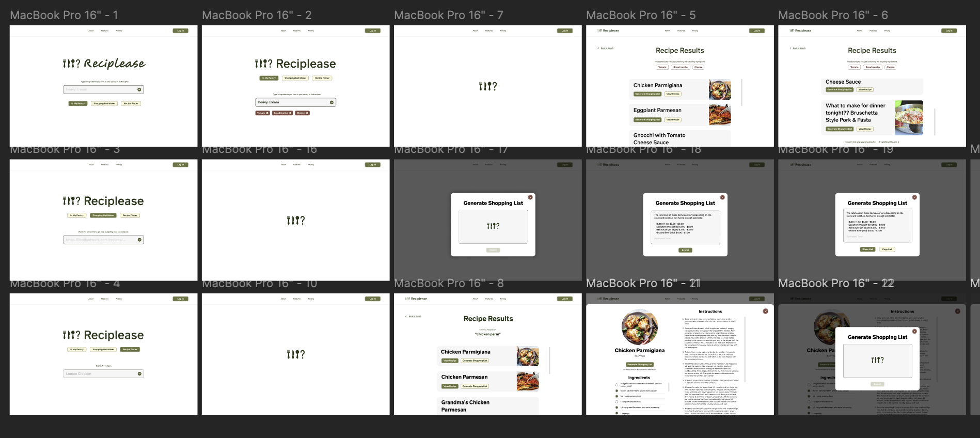The height and width of the screenshot is (438, 980).
Task: Click the Reciplease header logo in frame 8
Action: tap(416, 299)
